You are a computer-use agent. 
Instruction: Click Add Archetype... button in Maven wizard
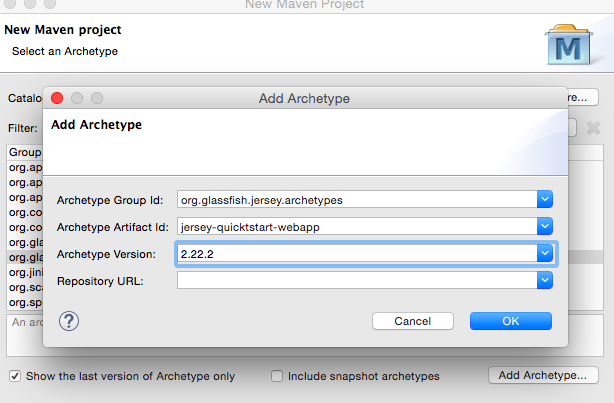point(543,375)
